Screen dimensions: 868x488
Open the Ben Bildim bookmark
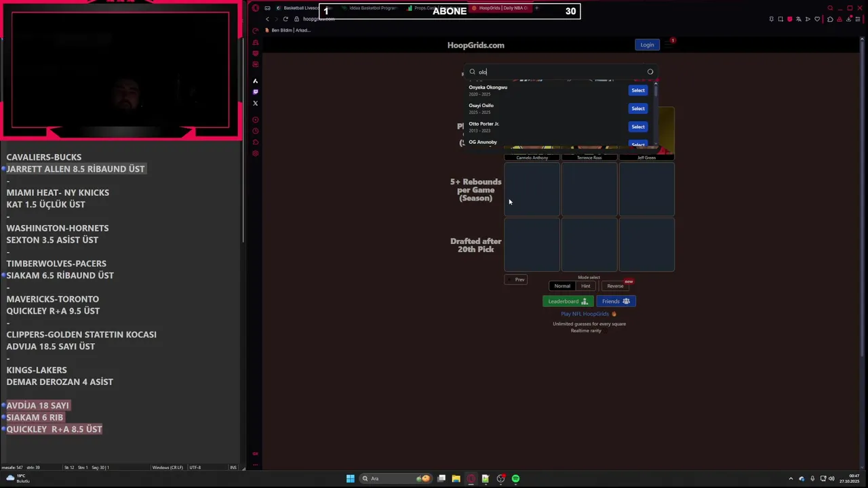[288, 30]
